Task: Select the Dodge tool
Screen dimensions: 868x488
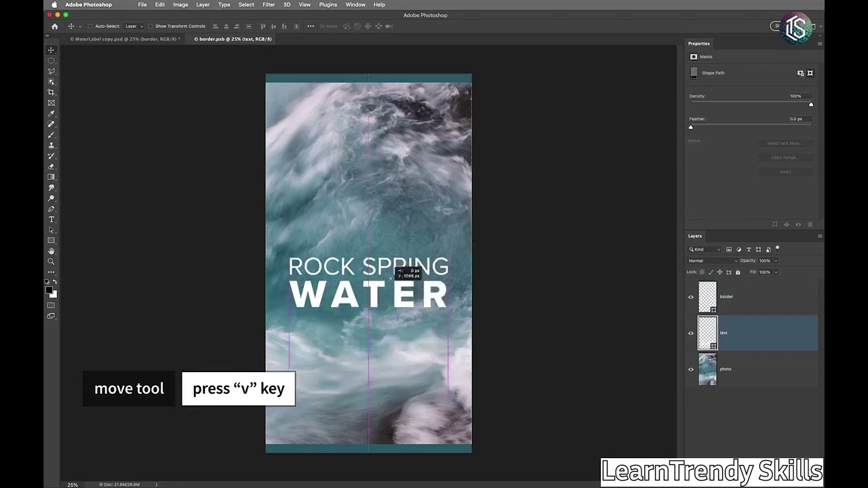Action: (51, 199)
